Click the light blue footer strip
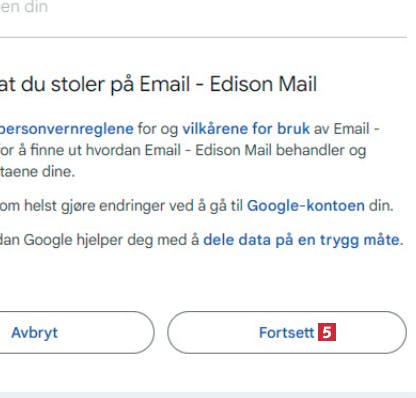416x398 pixels. 208,395
